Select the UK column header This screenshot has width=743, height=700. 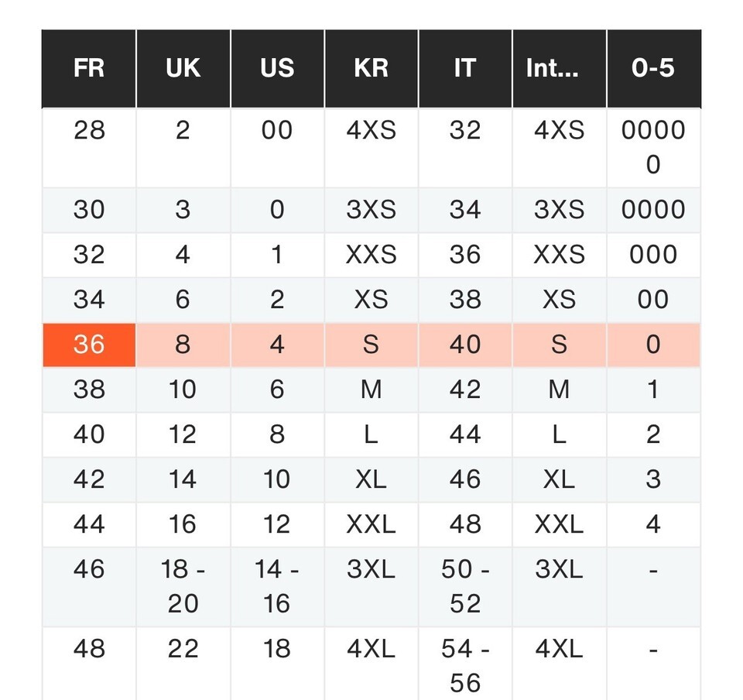pyautogui.click(x=183, y=68)
